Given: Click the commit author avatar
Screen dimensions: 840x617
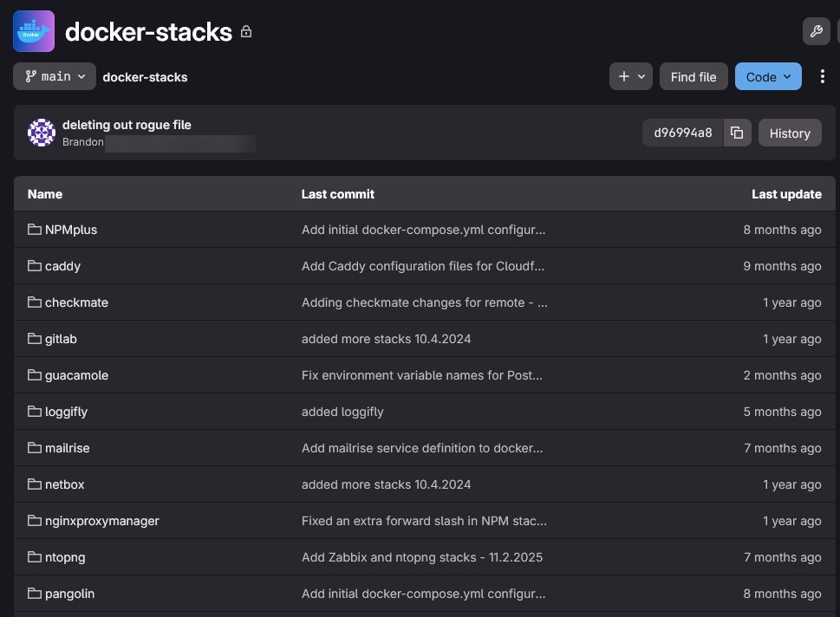Looking at the screenshot, I should click(x=42, y=133).
